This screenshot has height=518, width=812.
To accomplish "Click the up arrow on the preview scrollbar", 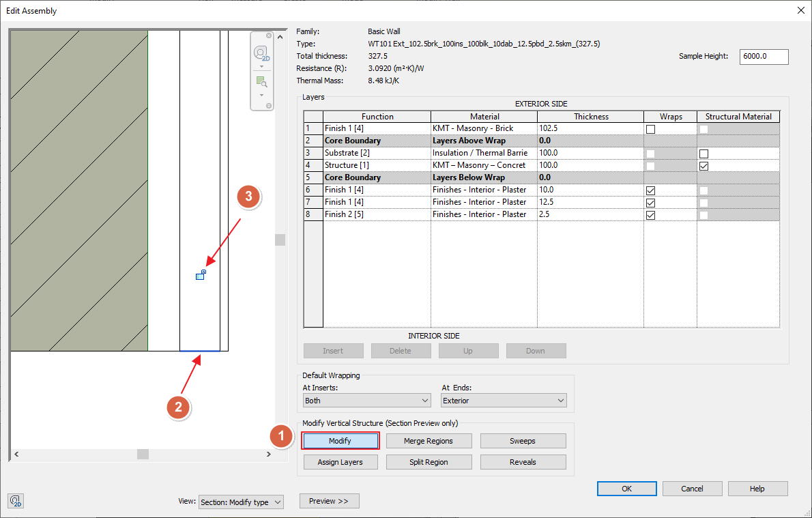I will pos(279,36).
